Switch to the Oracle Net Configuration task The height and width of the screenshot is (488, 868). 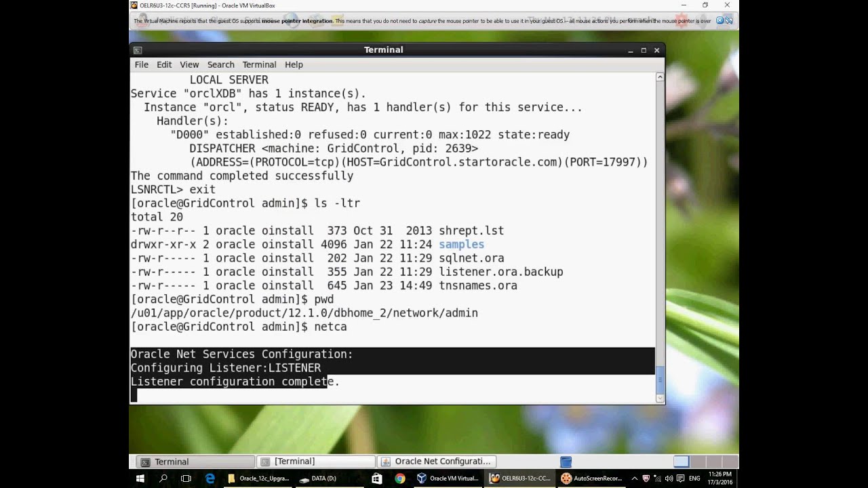[437, 462]
